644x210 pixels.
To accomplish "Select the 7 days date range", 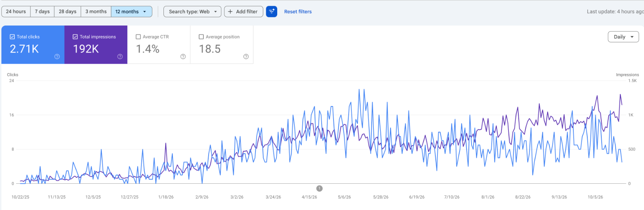I will [x=42, y=12].
